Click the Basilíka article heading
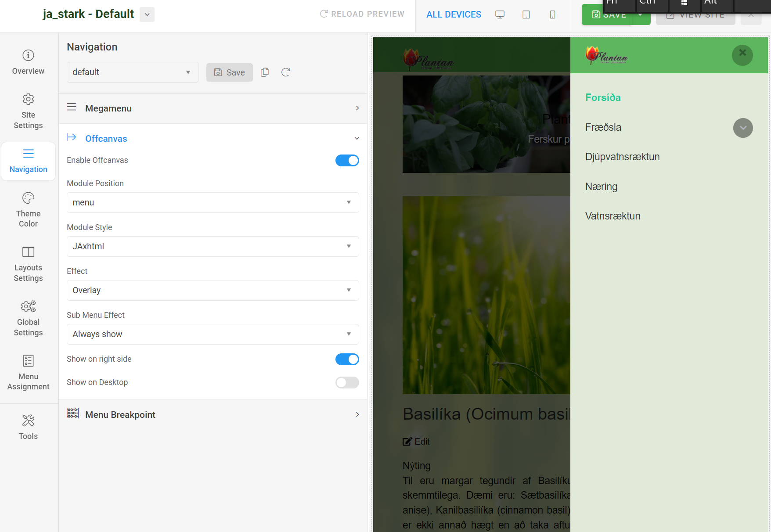Viewport: 771px width, 532px height. [486, 414]
